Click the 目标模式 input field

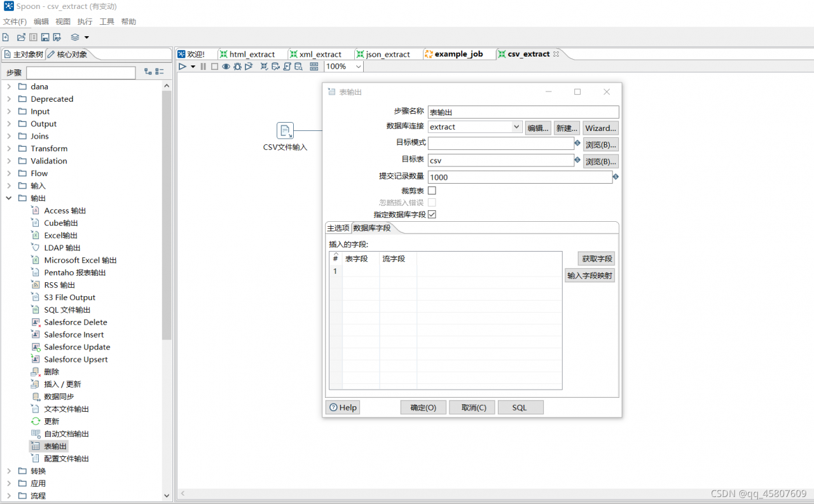click(501, 143)
